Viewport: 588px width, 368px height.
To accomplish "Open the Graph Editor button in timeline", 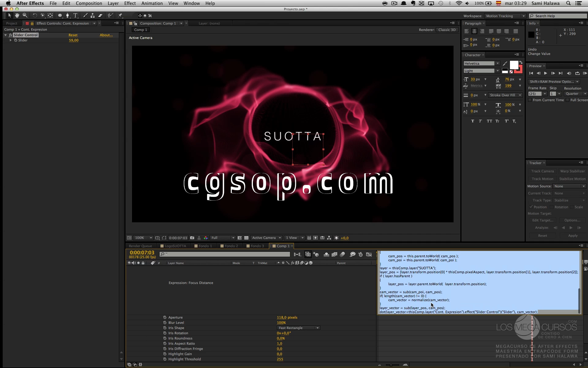I will [x=369, y=254].
